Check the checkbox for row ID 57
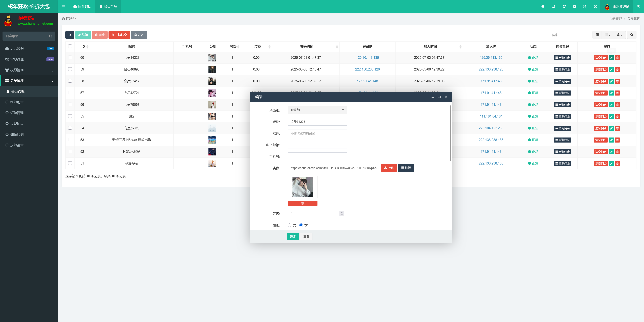 point(70,93)
